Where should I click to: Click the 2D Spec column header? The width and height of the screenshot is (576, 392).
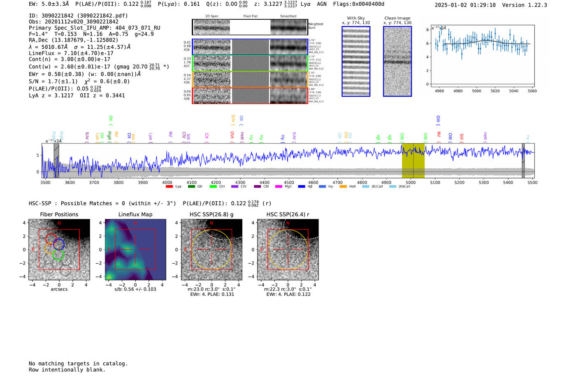(x=212, y=16)
